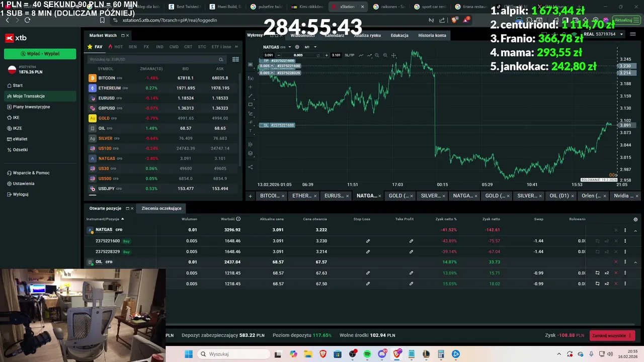Viewport: 644px width, 362px height.
Task: Open positions table settings gear
Action: pyautogui.click(x=635, y=219)
